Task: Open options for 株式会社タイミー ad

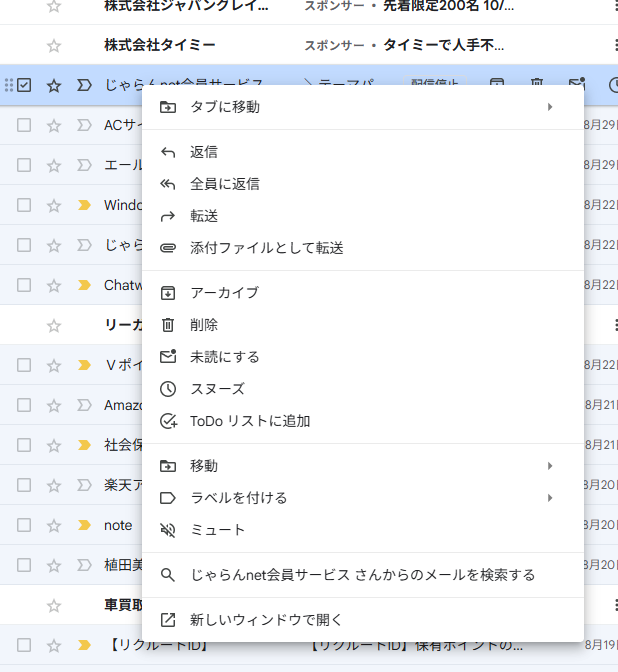Action: pyautogui.click(x=616, y=45)
